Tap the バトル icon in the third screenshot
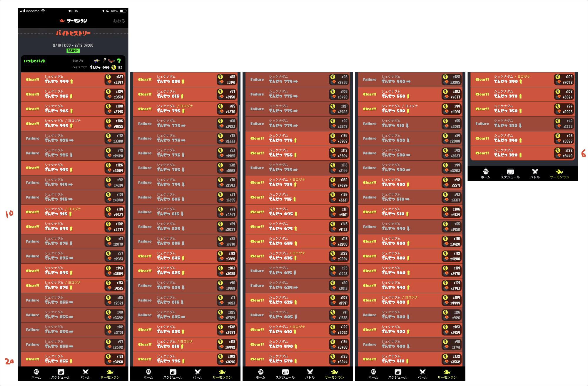 [x=310, y=372]
